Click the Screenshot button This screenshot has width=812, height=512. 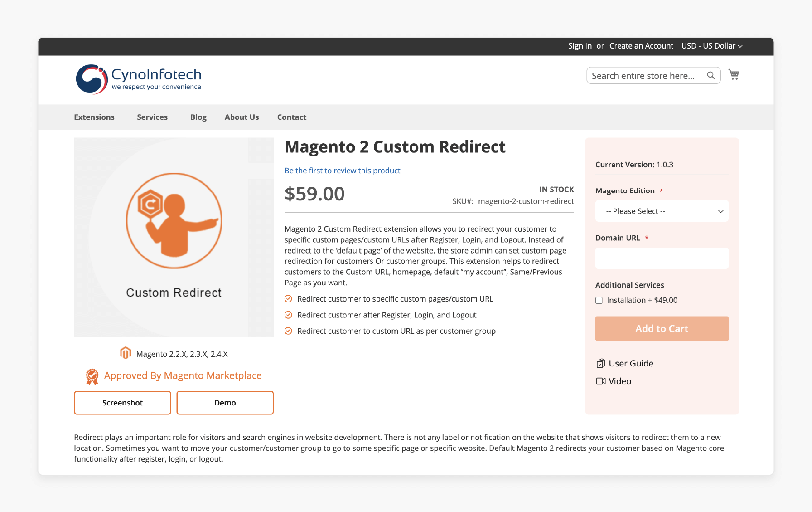[x=122, y=403]
